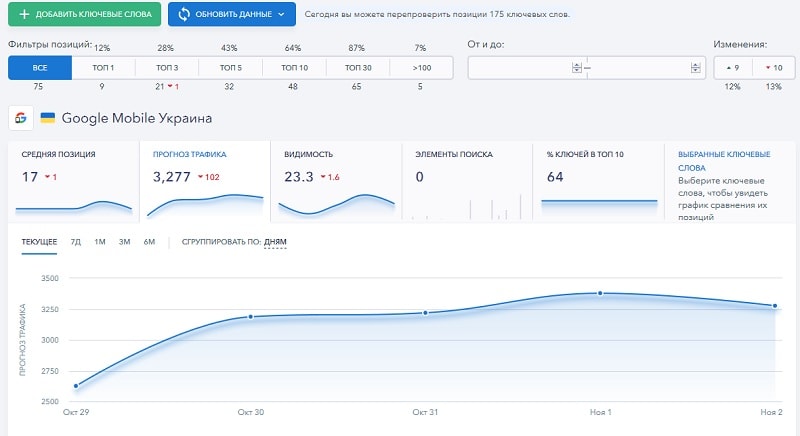Filter by dropped positions (down 10)
The width and height of the screenshot is (800, 436).
[x=774, y=68]
